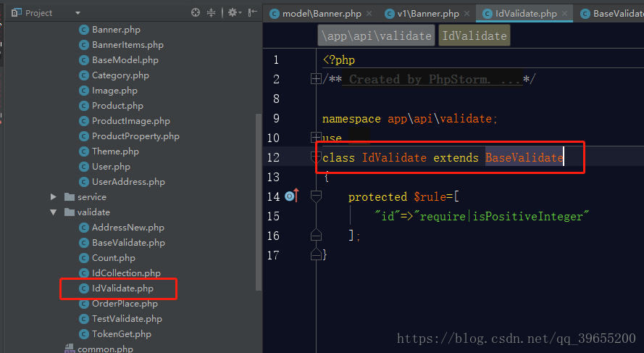This screenshot has height=353, width=644.
Task: Click namespace keyword on line 9
Action: [351, 119]
